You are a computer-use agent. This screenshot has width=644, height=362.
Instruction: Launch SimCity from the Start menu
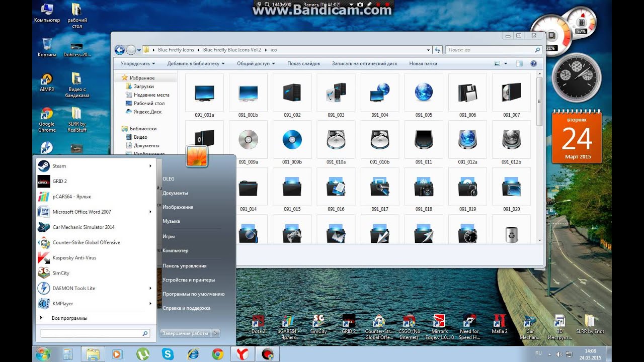pos(95,273)
